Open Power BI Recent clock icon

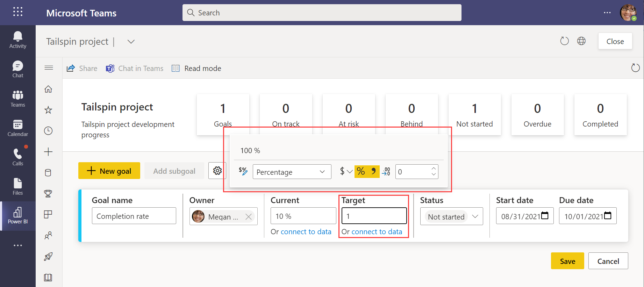[x=48, y=131]
